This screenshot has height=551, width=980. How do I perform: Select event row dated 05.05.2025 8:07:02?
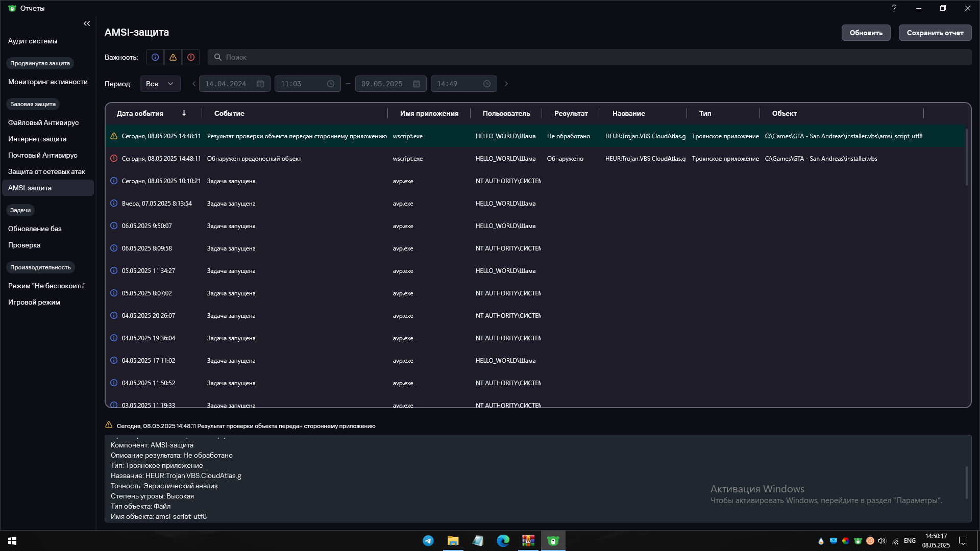535,293
